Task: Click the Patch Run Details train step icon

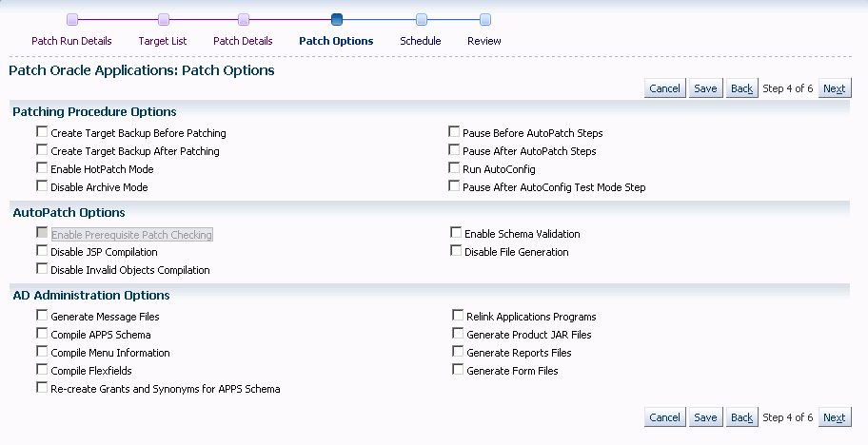Action: click(x=72, y=20)
